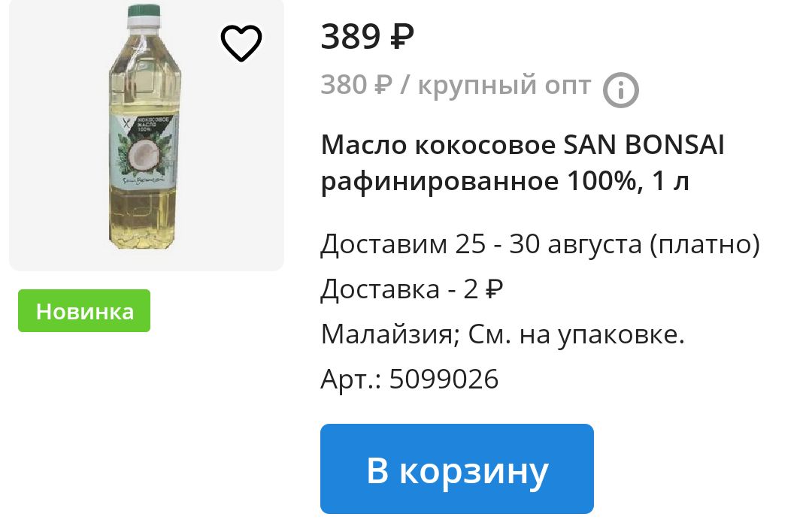Open the coconut oil bottle product image
Screen dimensions: 812x529
(147, 128)
